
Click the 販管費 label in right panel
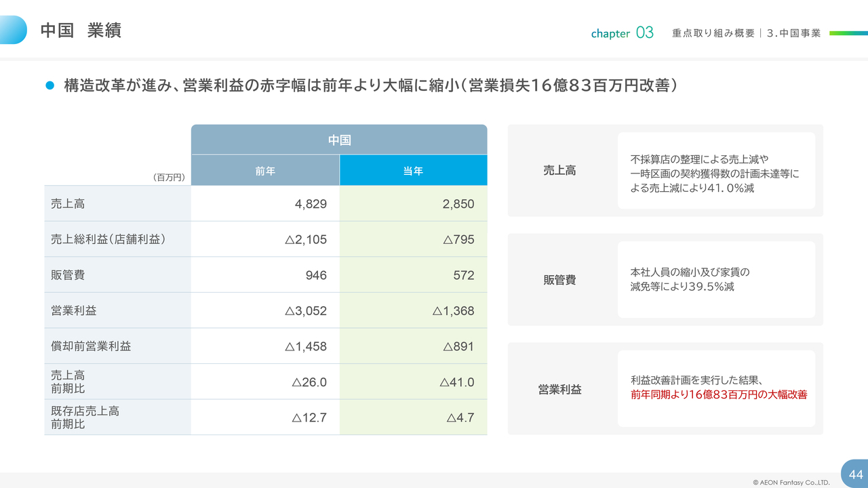559,280
